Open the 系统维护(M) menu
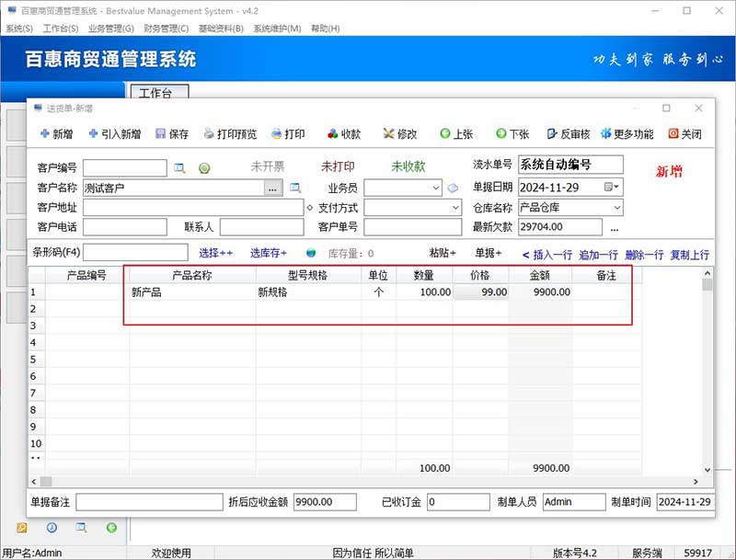Screen dimensions: 736x560 coord(278,29)
